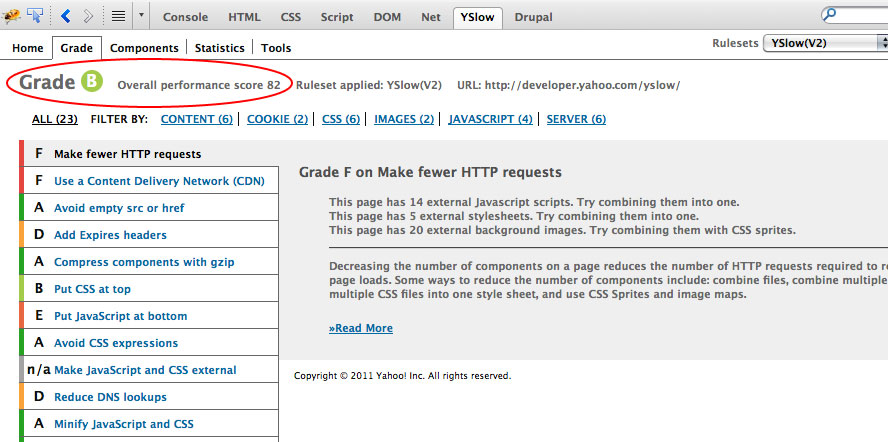Viewport: 888px width, 442px height.
Task: Open the panel list dropdown arrow
Action: click(x=141, y=16)
